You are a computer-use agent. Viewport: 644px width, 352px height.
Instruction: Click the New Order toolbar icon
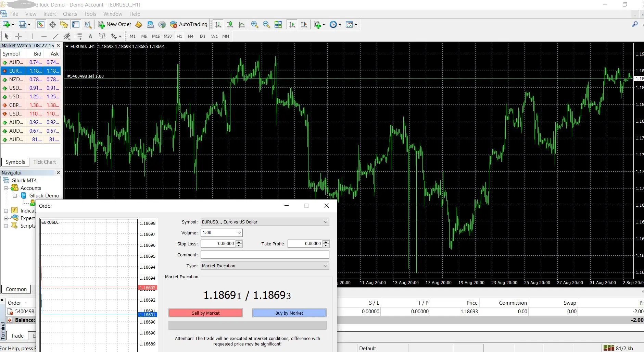coord(115,24)
